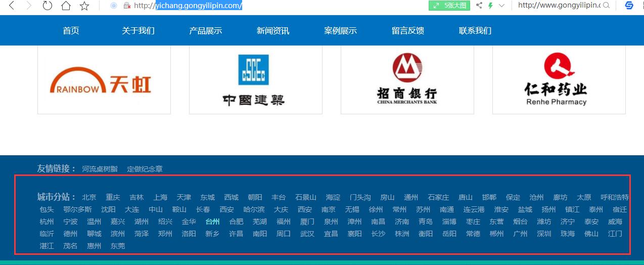The height and width of the screenshot is (265, 644).
Task: Click the magnifier search icon
Action: (x=606, y=6)
